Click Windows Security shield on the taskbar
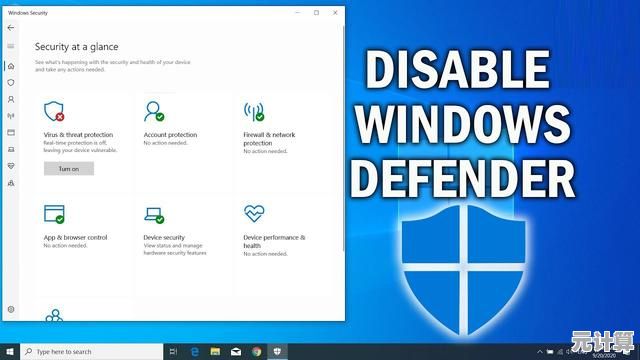640x360 pixels. point(277,351)
